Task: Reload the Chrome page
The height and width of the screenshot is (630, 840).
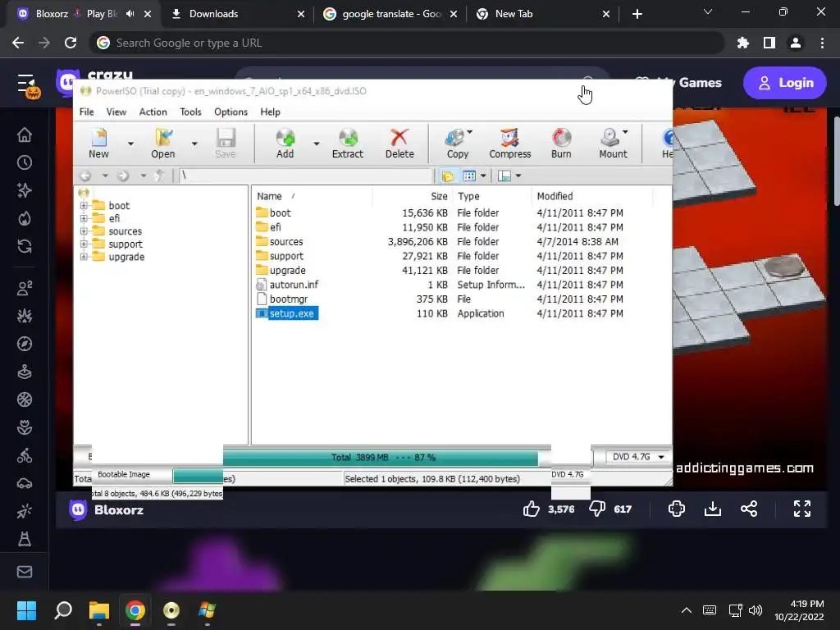Action: 71,43
